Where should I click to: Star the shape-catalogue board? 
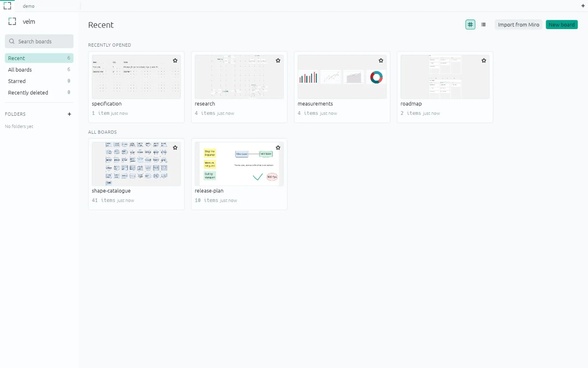pyautogui.click(x=175, y=148)
